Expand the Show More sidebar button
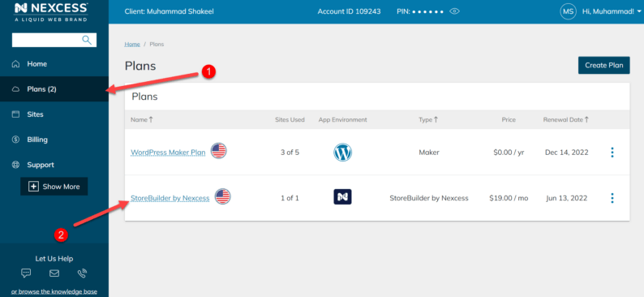The width and height of the screenshot is (644, 297). 54,187
